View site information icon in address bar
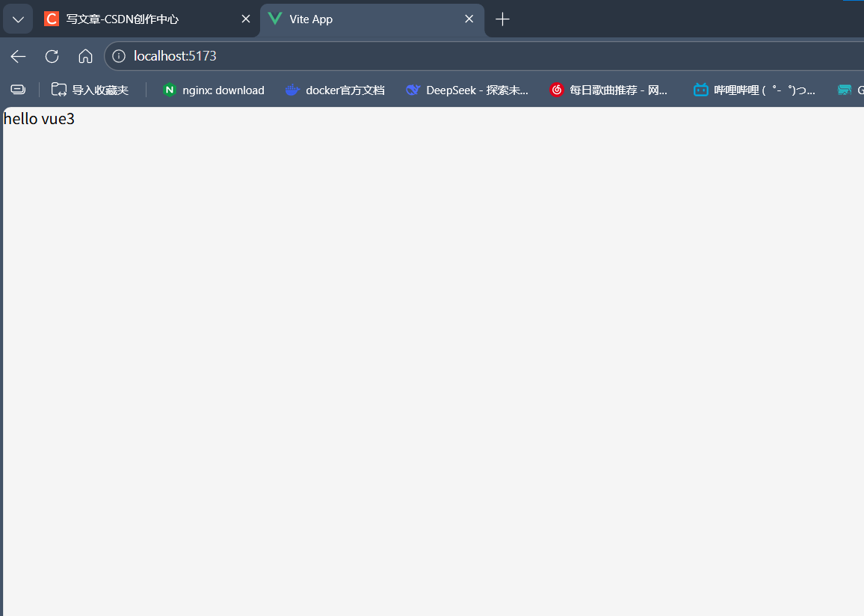The image size is (864, 616). (x=119, y=56)
